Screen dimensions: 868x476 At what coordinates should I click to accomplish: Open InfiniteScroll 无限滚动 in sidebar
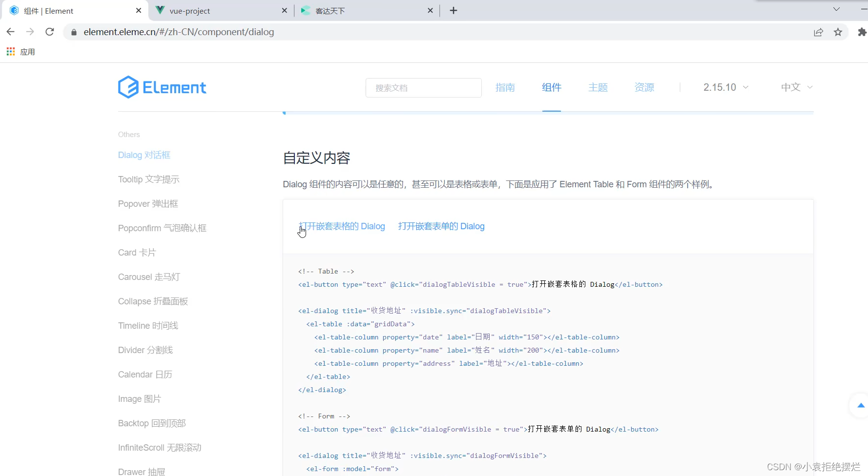(x=160, y=448)
